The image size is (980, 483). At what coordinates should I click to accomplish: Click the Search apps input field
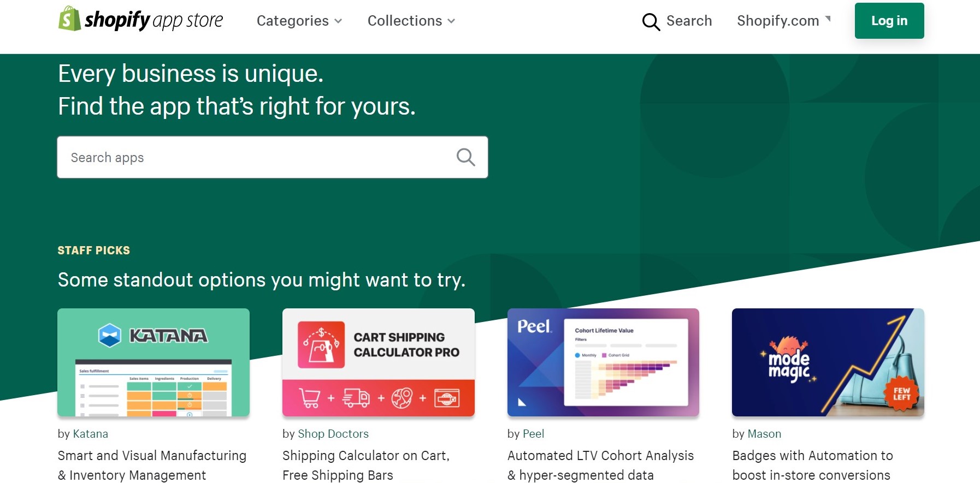point(257,157)
